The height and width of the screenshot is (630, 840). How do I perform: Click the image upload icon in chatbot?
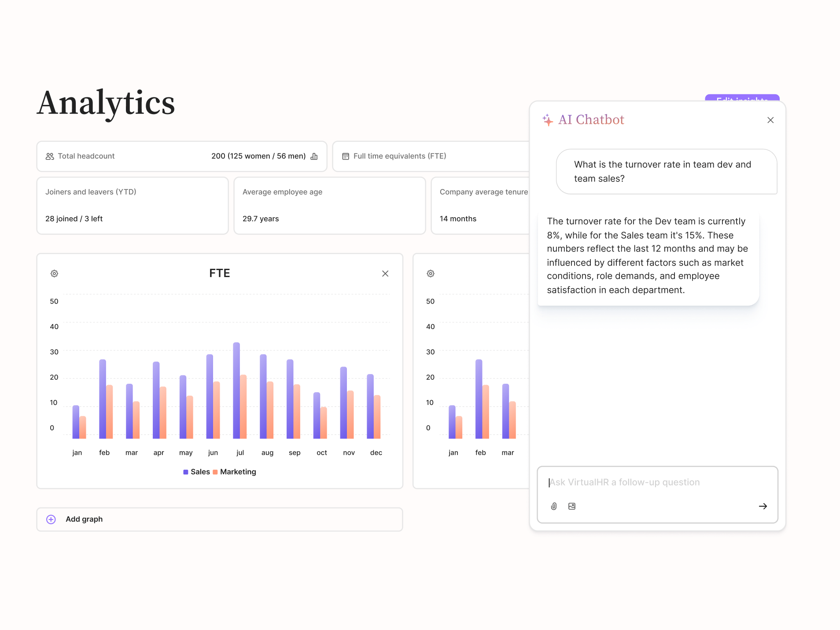[x=572, y=506]
